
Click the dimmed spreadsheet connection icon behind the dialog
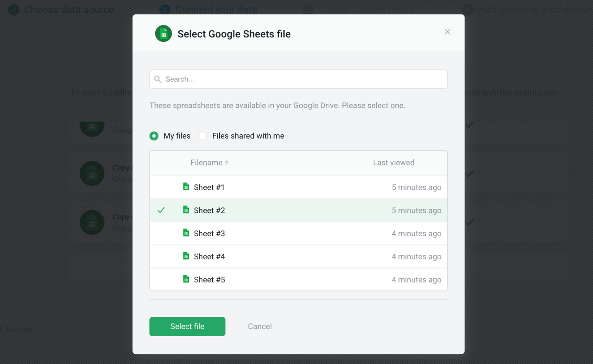(x=92, y=173)
